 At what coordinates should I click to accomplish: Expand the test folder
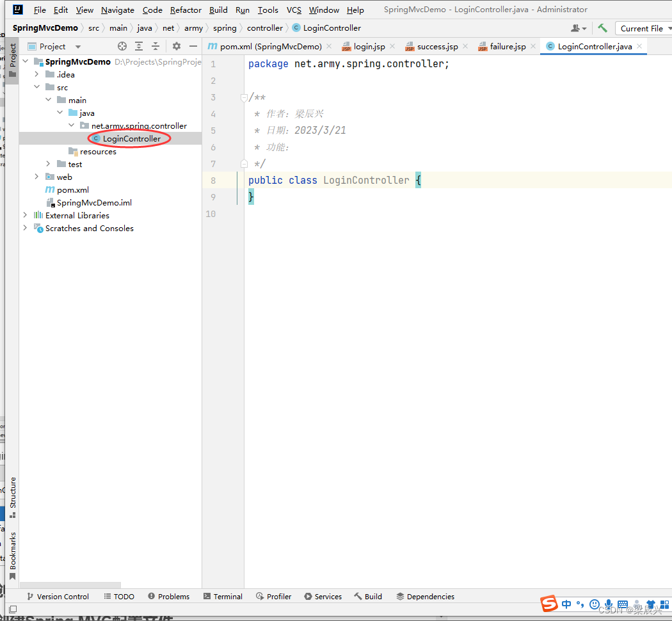pyautogui.click(x=49, y=164)
